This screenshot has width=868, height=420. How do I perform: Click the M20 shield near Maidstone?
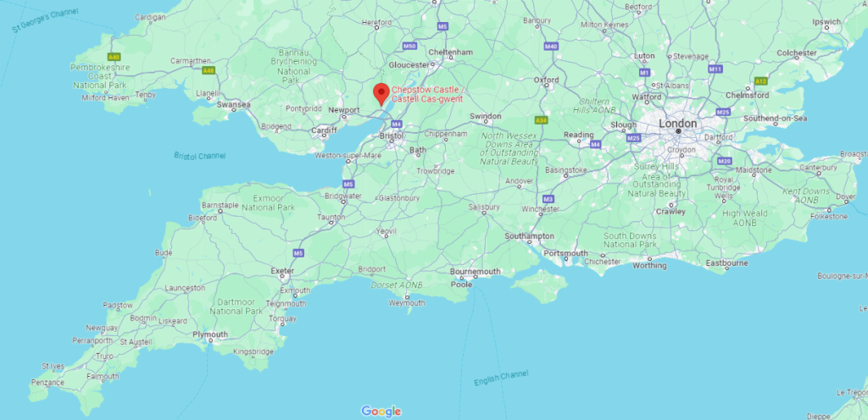pyautogui.click(x=724, y=161)
